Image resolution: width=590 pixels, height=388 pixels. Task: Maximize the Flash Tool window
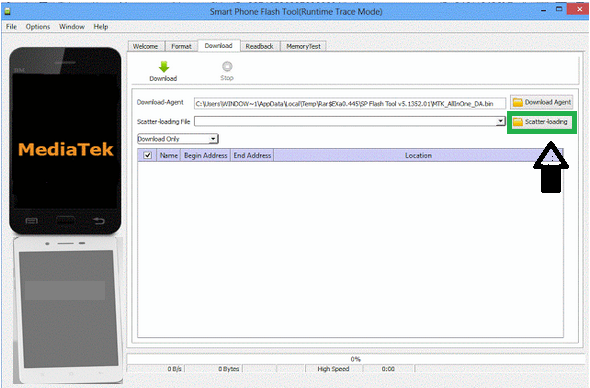pos(559,9)
